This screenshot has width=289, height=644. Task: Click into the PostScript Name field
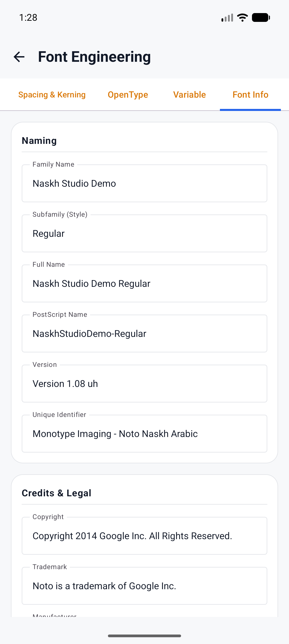(144, 333)
